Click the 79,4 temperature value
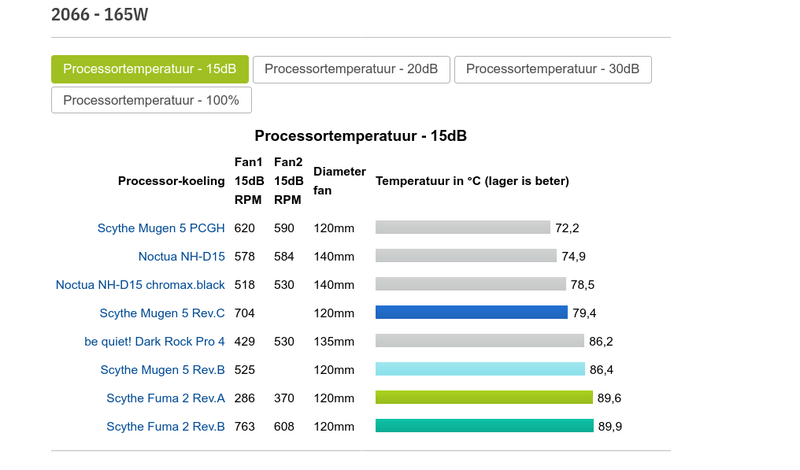 tap(584, 313)
